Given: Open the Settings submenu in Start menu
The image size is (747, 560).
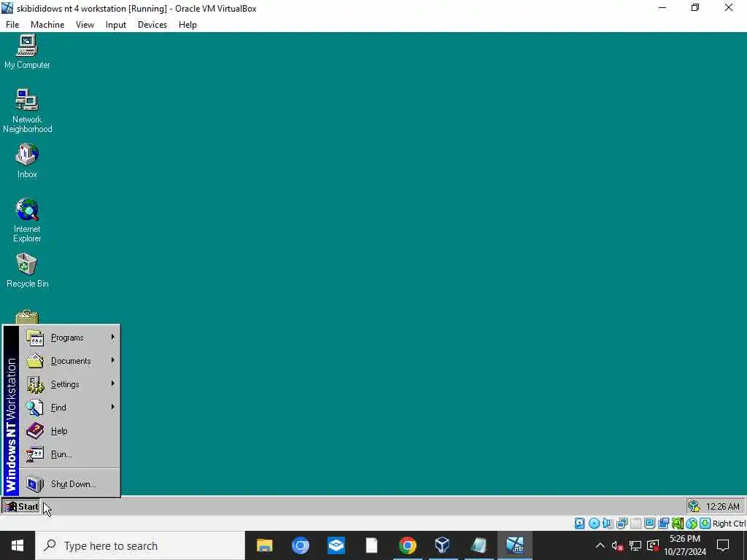Looking at the screenshot, I should tap(70, 384).
